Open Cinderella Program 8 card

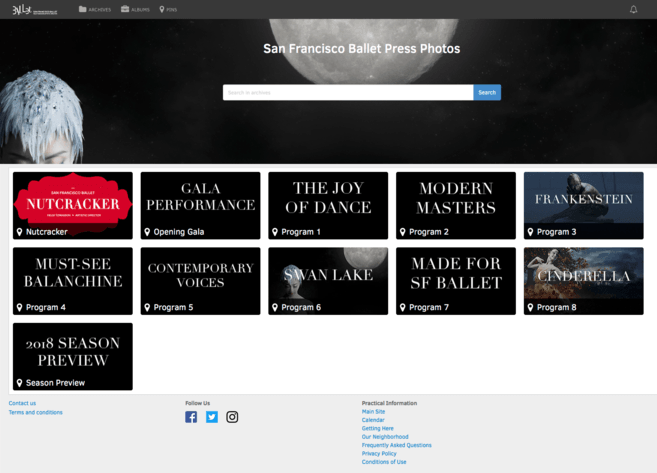(584, 281)
